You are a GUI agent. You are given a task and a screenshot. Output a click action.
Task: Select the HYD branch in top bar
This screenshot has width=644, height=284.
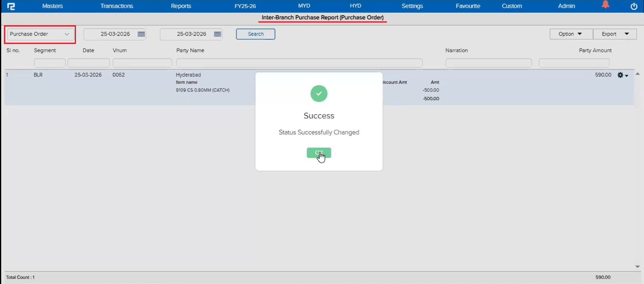coord(355,6)
